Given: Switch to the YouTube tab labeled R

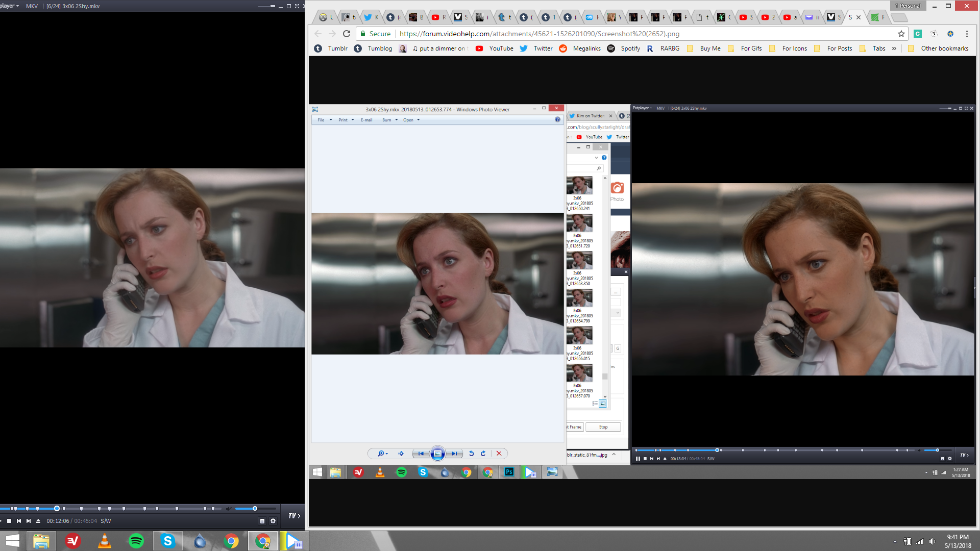Looking at the screenshot, I should pyautogui.click(x=439, y=17).
